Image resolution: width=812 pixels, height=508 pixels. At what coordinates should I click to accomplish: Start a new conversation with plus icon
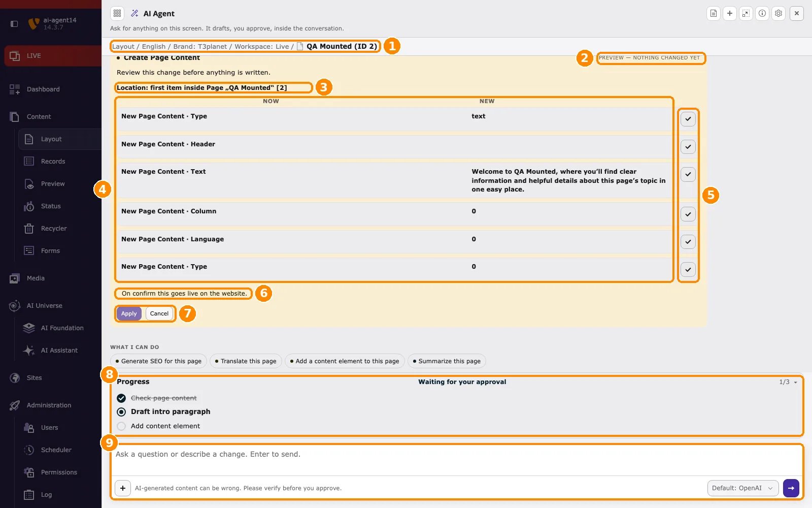[730, 13]
